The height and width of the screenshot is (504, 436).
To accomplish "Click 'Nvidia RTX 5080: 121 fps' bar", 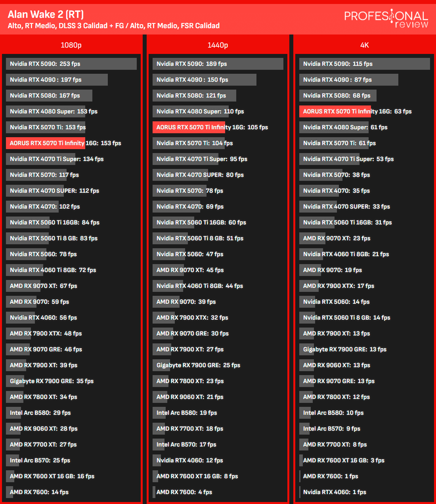I will tap(194, 96).
